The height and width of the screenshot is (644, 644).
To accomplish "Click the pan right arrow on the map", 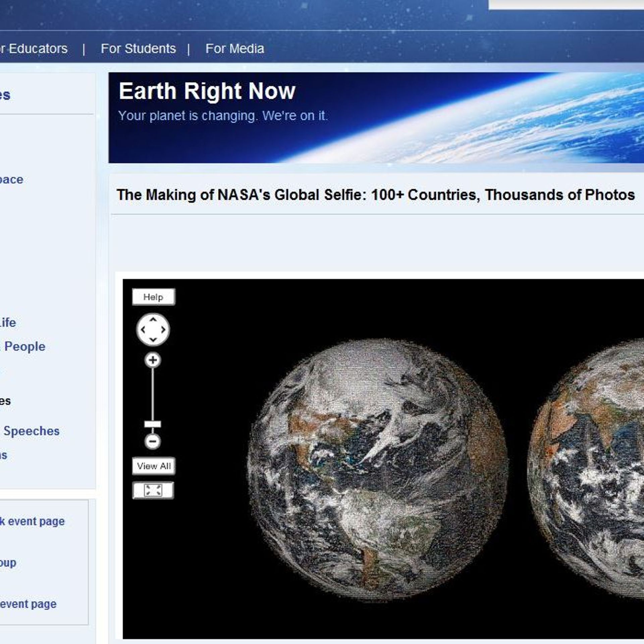I will click(163, 330).
